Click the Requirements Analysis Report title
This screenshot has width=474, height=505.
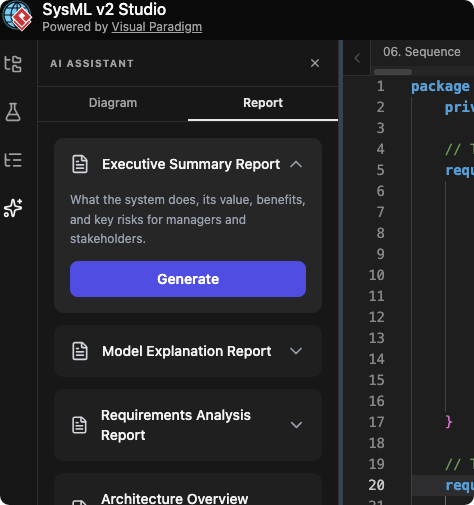176,425
